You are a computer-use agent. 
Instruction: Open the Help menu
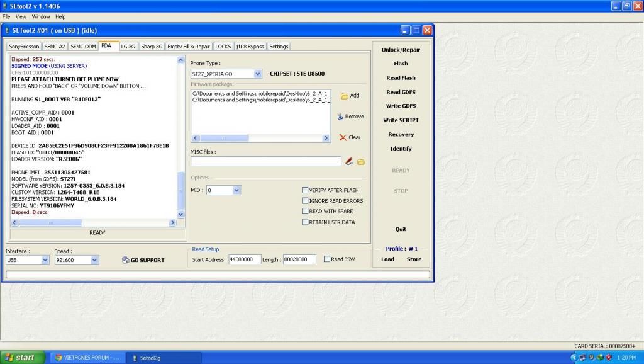[x=60, y=17]
